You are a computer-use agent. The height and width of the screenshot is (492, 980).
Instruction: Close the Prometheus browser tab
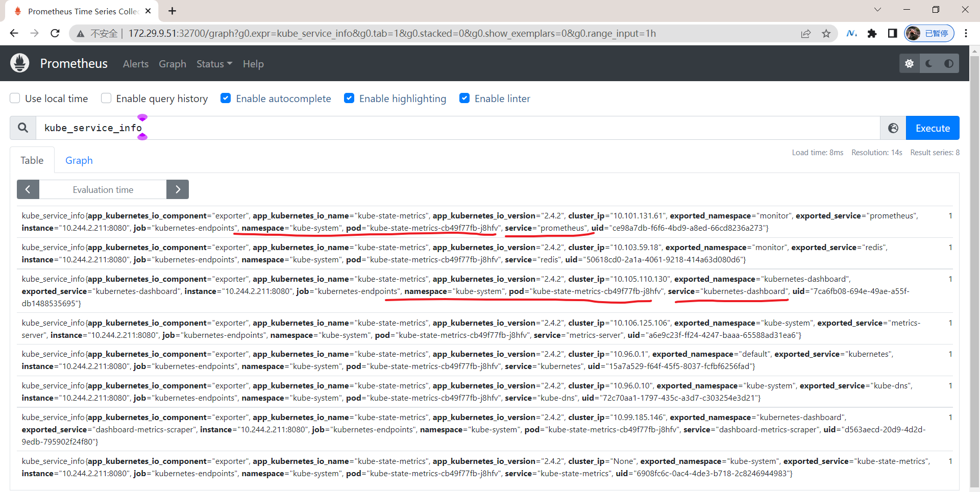pos(148,11)
